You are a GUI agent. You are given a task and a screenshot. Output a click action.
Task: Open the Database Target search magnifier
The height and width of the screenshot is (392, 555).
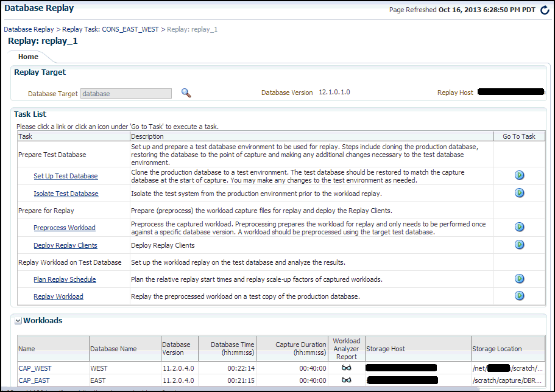[186, 93]
